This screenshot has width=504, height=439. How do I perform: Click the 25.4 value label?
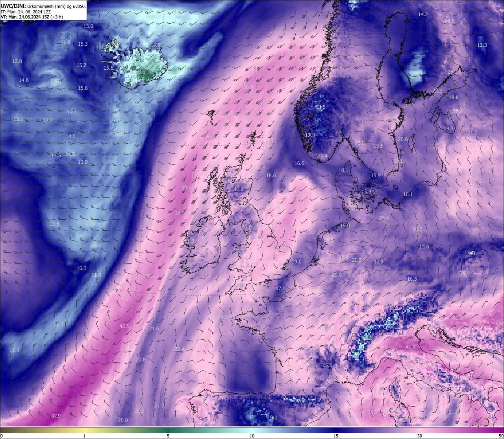(384, 218)
